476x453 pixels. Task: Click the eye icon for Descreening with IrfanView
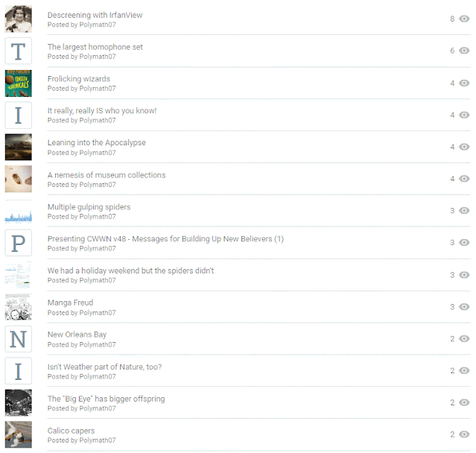tap(464, 19)
